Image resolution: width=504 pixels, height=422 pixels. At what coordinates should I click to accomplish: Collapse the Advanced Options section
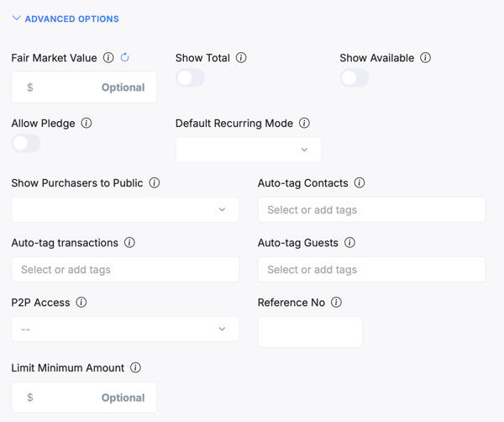coord(66,18)
